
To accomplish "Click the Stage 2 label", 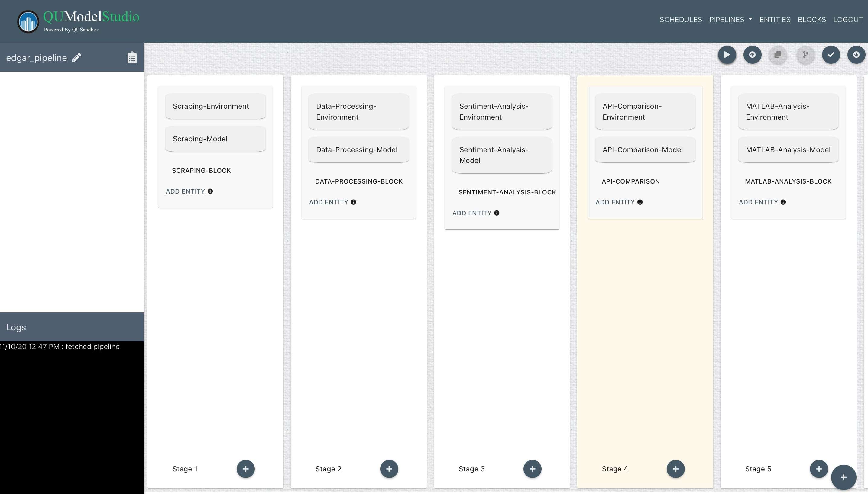I will [329, 469].
